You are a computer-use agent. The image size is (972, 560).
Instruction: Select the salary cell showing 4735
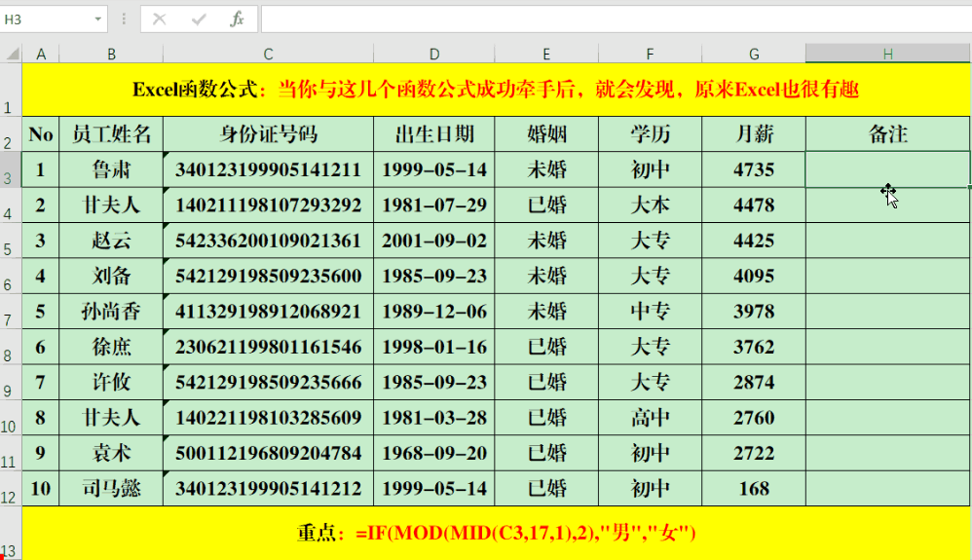754,169
